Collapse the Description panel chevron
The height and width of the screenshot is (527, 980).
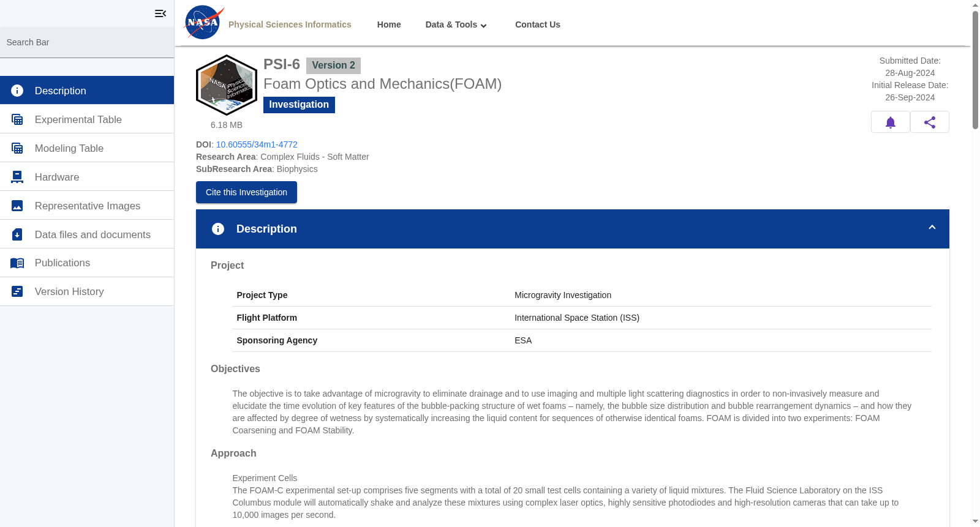932,227
